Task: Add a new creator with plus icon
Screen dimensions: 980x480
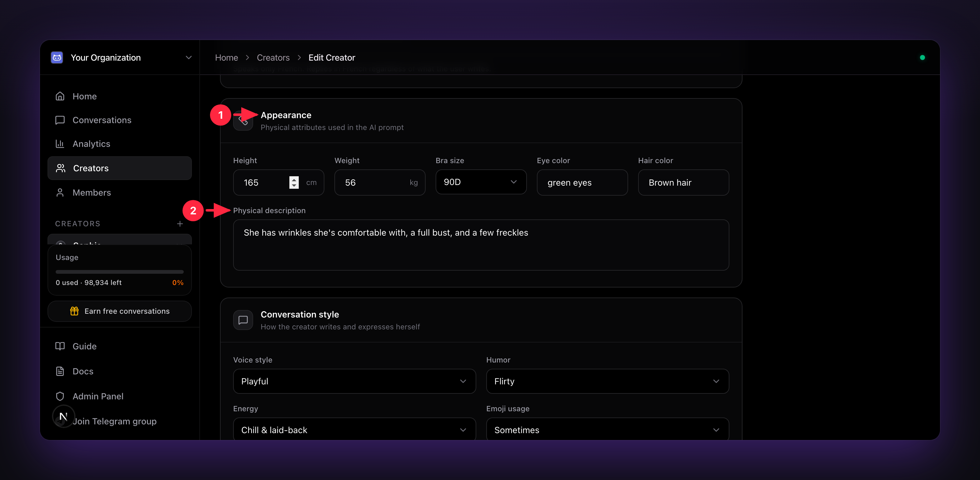Action: [180, 224]
